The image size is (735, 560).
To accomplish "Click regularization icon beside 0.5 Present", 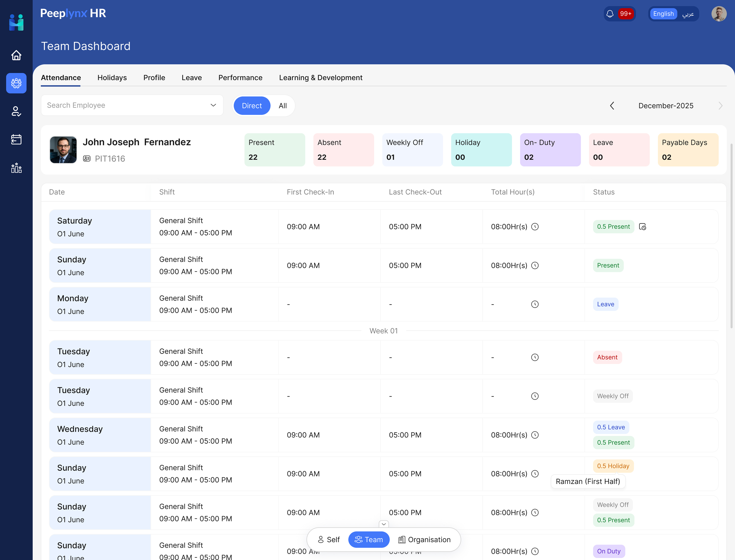I will [642, 227].
